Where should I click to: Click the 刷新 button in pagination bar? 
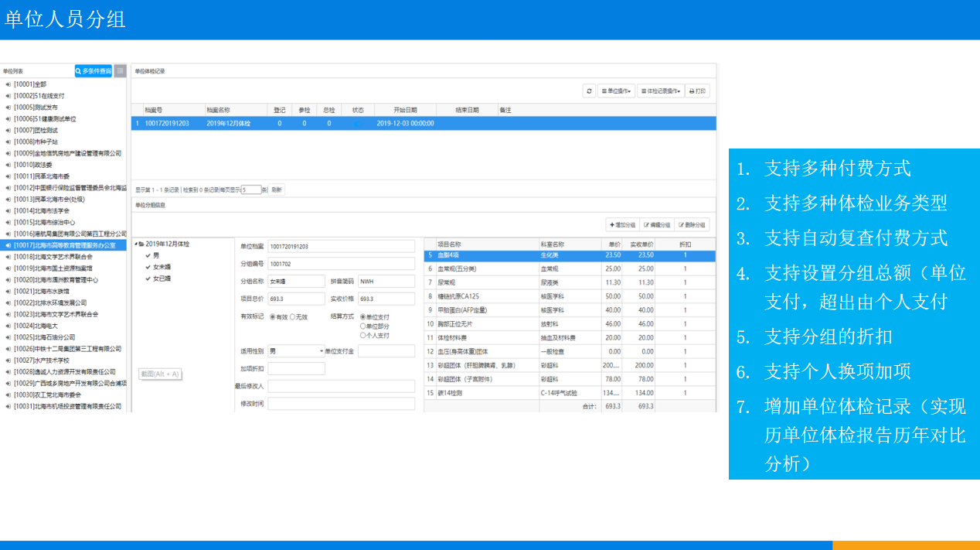277,190
